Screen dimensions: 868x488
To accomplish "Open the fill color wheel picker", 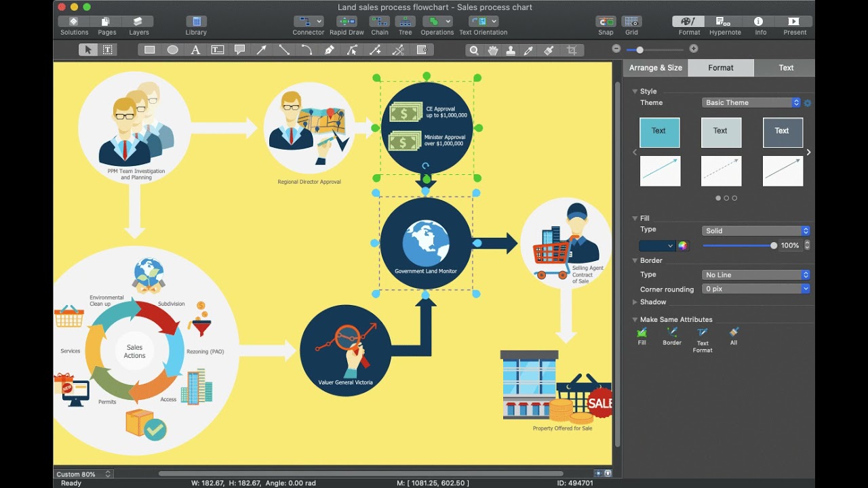I will click(x=683, y=246).
